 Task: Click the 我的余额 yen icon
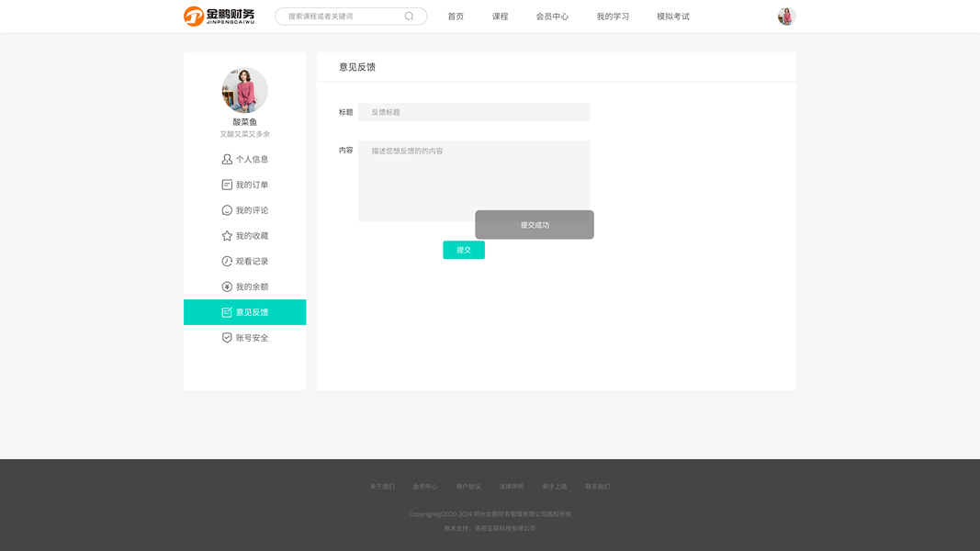tap(227, 287)
